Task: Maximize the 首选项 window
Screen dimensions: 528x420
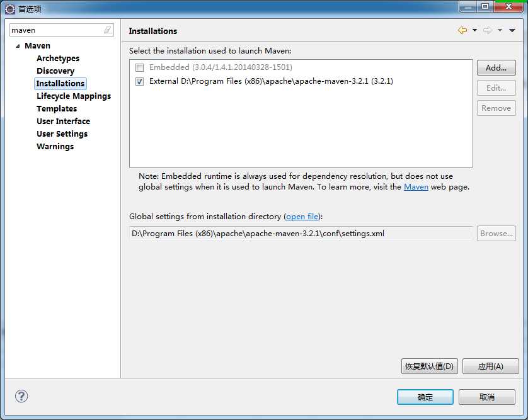Action: click(485, 6)
